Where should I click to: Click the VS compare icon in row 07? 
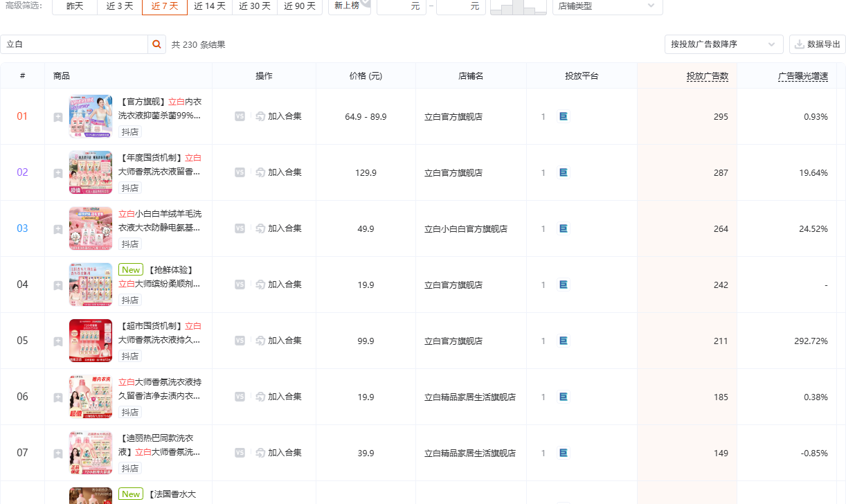point(240,453)
